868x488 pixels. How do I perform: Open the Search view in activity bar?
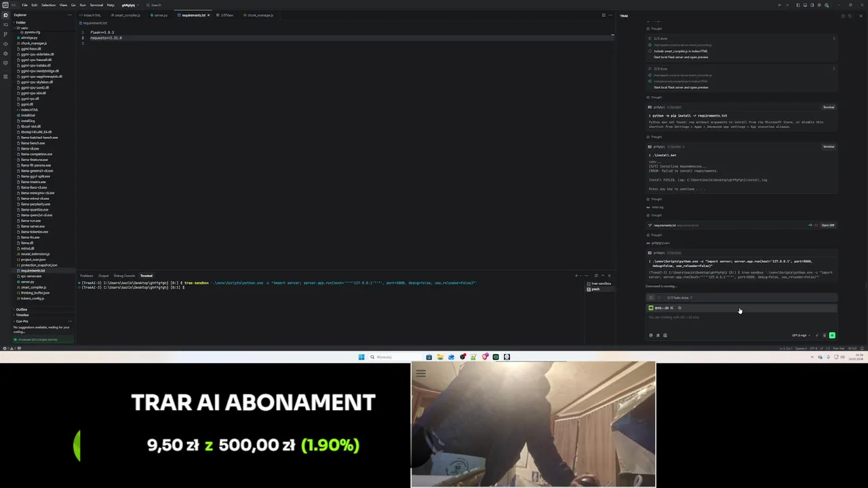5,24
